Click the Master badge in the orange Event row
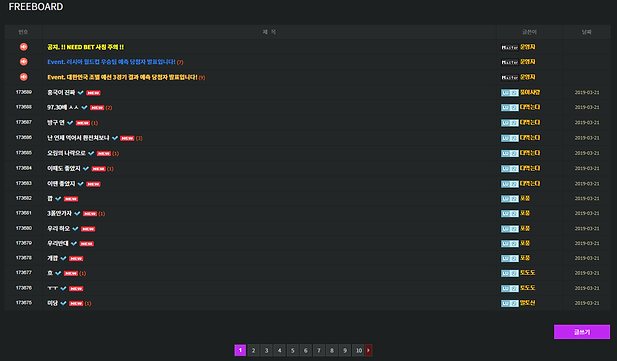617x361 pixels. 510,78
